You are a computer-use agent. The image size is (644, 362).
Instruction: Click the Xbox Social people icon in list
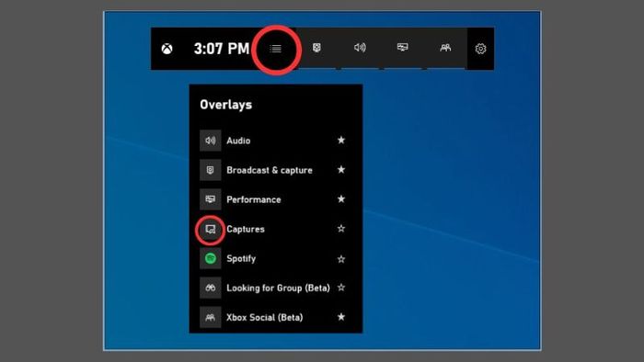(211, 317)
